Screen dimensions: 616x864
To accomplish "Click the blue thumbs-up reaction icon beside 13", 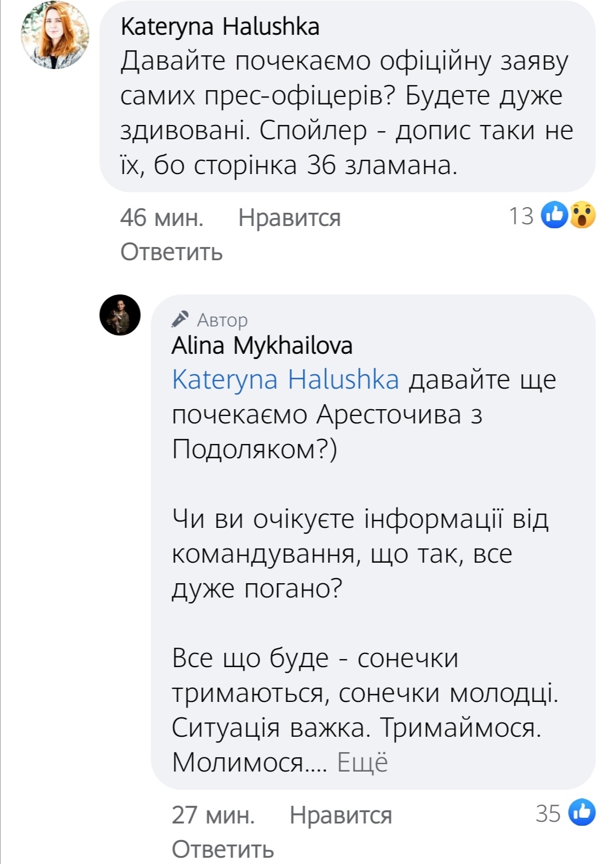I will (554, 215).
